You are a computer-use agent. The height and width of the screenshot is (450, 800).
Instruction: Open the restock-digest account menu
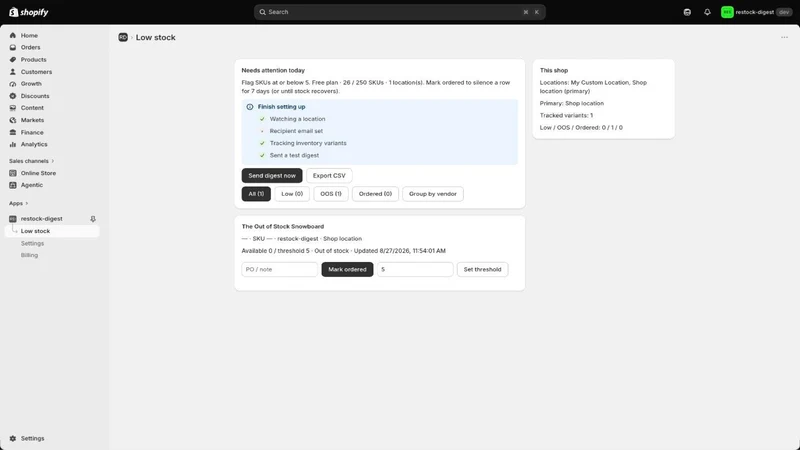[757, 12]
